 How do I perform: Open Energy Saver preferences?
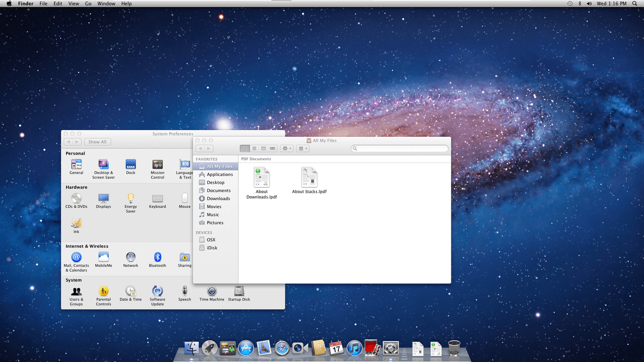131,203
